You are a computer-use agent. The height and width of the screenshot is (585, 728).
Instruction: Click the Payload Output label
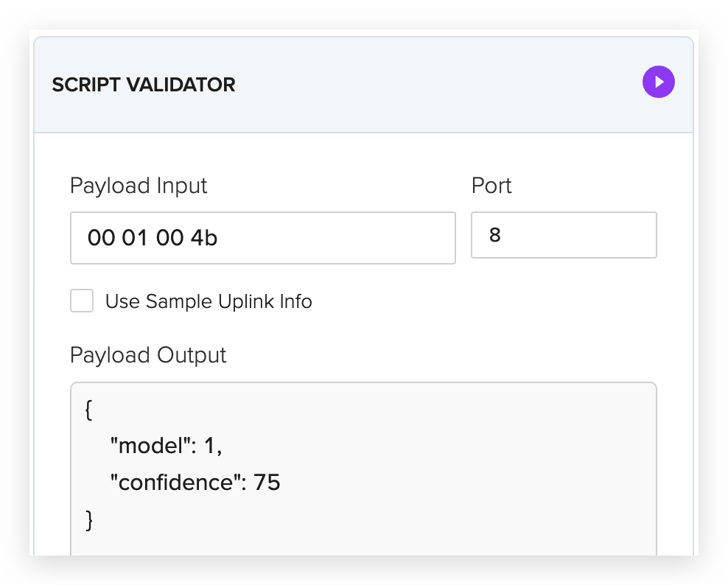(148, 355)
